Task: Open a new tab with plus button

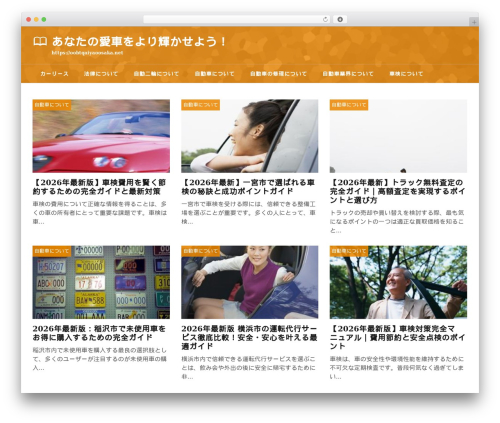Action: 474,22
